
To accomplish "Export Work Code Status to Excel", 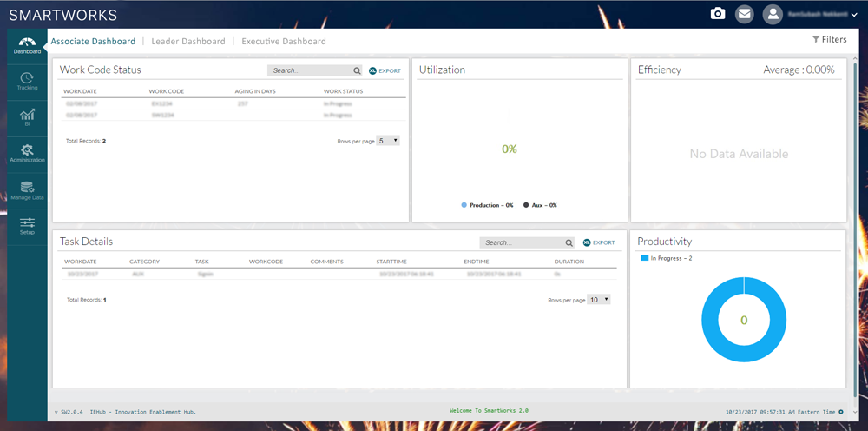I will [x=385, y=70].
